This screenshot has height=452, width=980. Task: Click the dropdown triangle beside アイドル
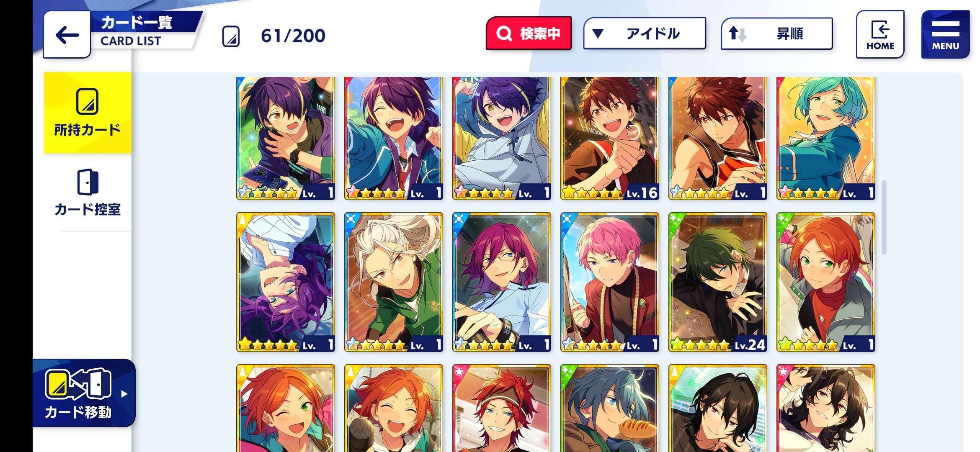[x=598, y=33]
